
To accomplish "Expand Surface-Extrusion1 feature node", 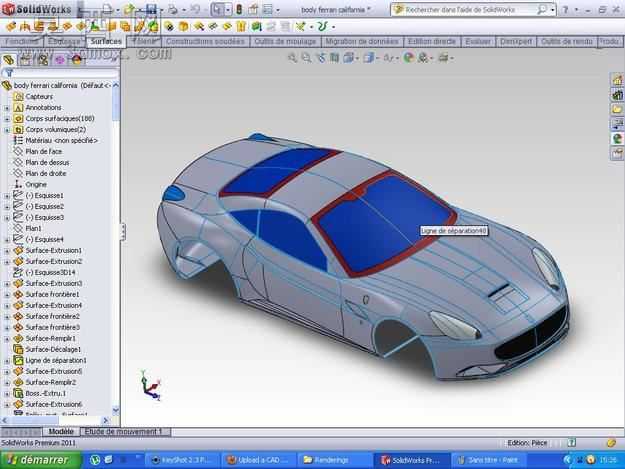I will [7, 251].
